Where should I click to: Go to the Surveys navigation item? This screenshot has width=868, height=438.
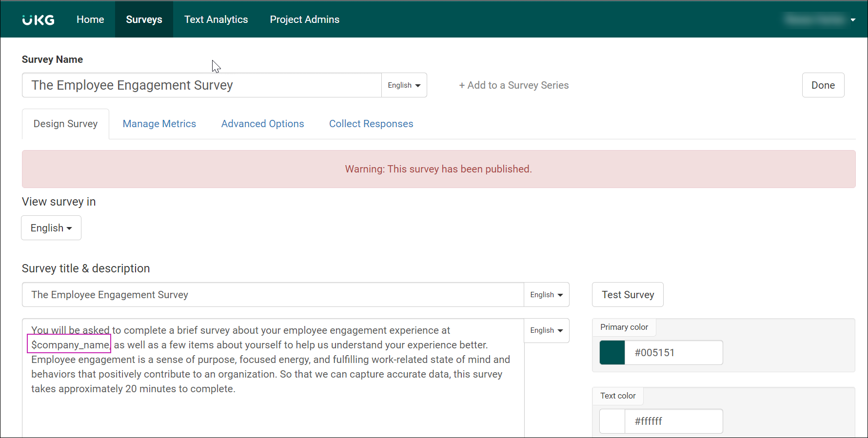pos(144,19)
